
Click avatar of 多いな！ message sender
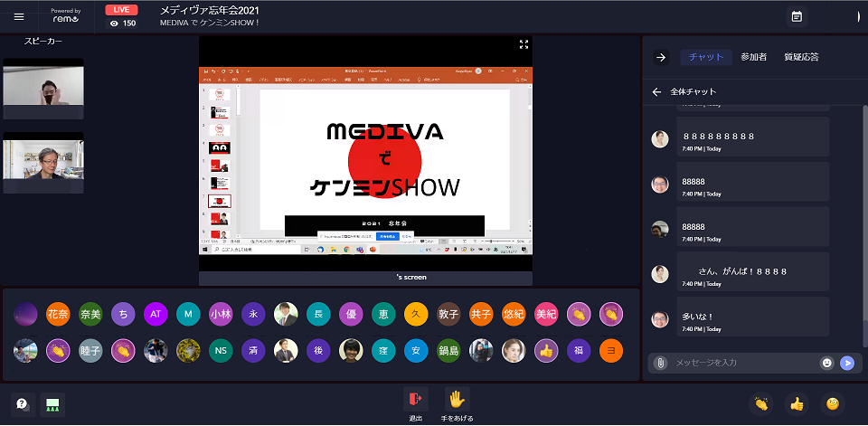pos(660,319)
